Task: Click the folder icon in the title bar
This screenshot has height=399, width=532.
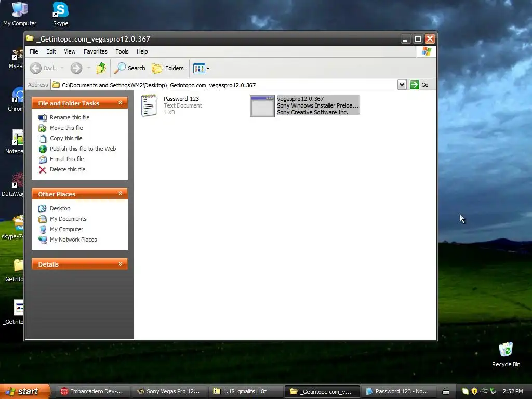Action: pos(30,38)
